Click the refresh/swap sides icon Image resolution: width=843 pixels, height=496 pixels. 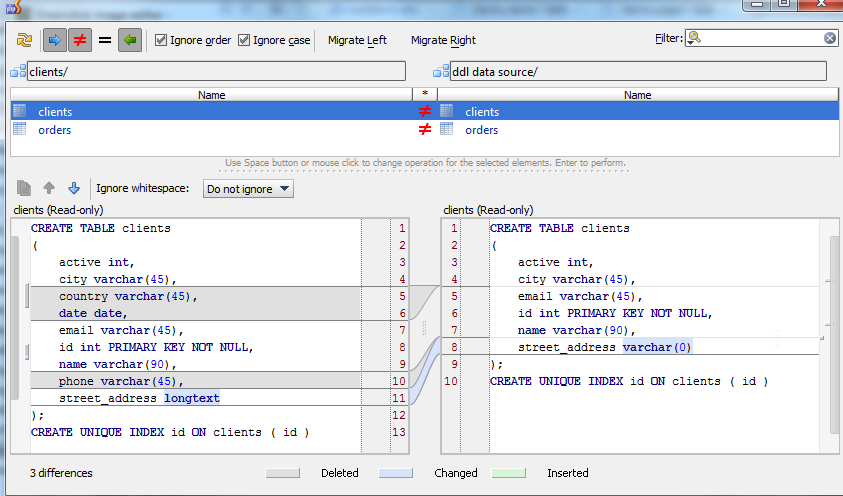[24, 40]
